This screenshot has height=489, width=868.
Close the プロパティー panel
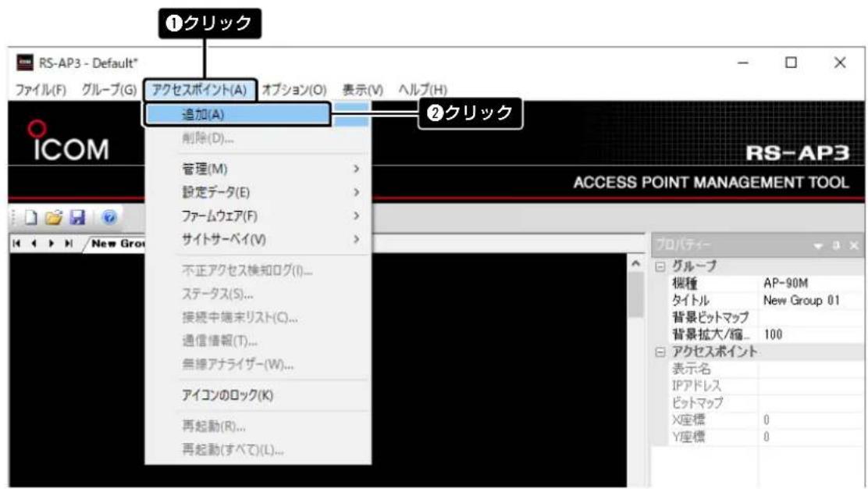[x=854, y=244]
